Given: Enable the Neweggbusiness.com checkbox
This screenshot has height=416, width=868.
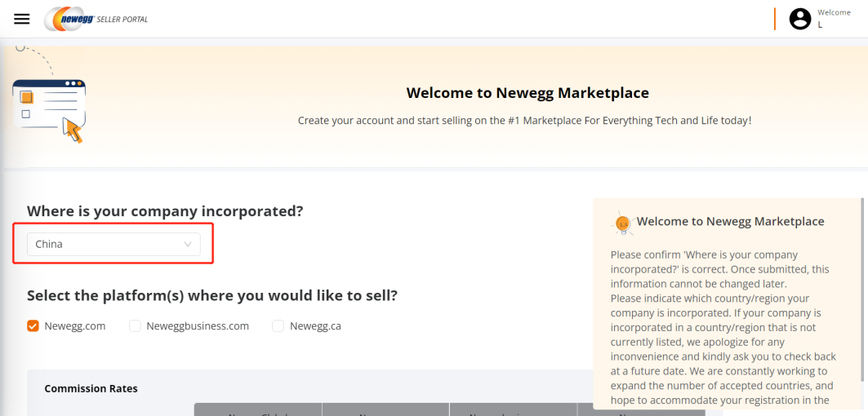Looking at the screenshot, I should tap(135, 325).
